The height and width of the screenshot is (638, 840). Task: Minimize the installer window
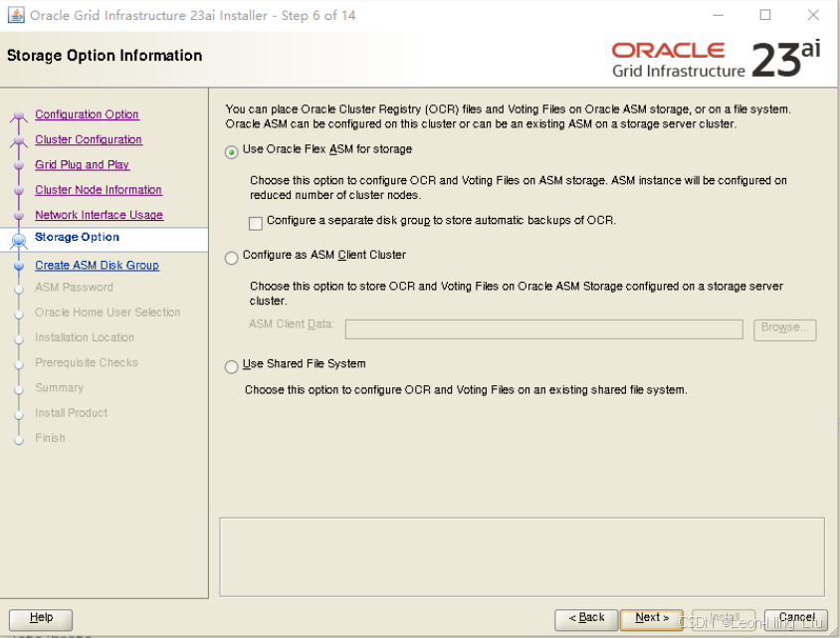click(x=718, y=15)
